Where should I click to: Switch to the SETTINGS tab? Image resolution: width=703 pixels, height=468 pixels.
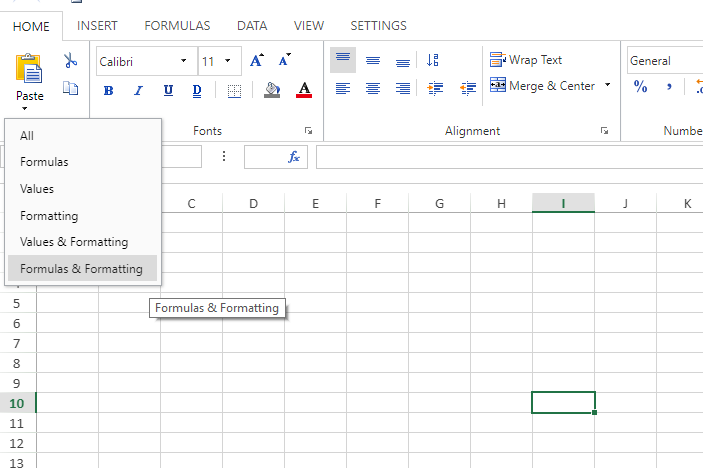378,26
